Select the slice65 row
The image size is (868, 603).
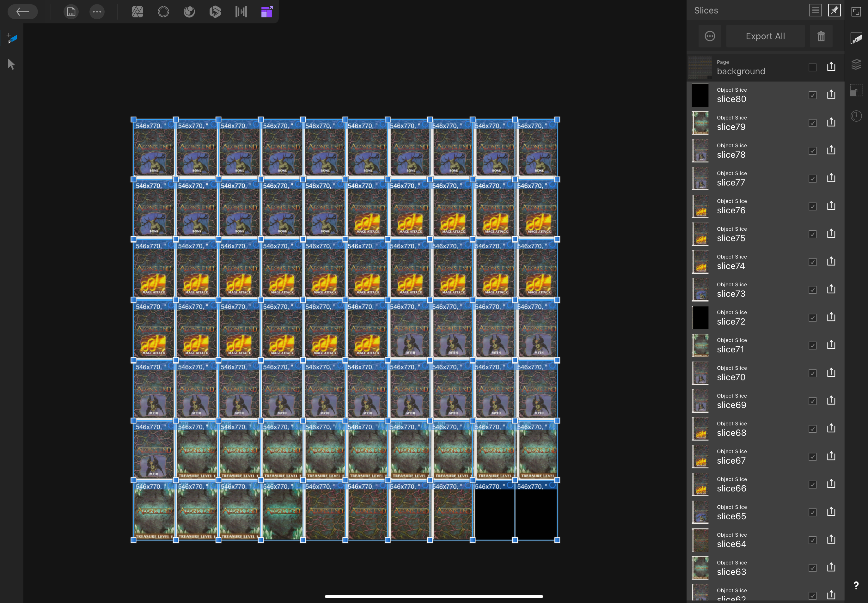[766, 512]
